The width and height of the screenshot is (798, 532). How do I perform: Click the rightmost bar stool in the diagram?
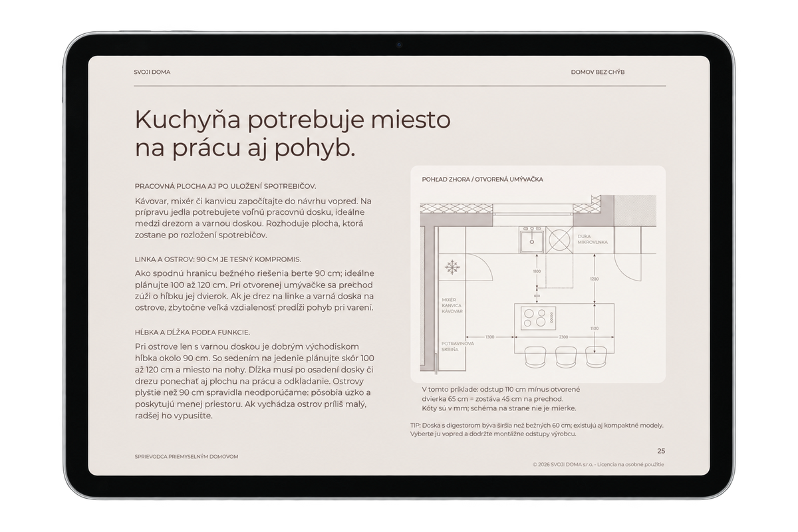pos(595,356)
